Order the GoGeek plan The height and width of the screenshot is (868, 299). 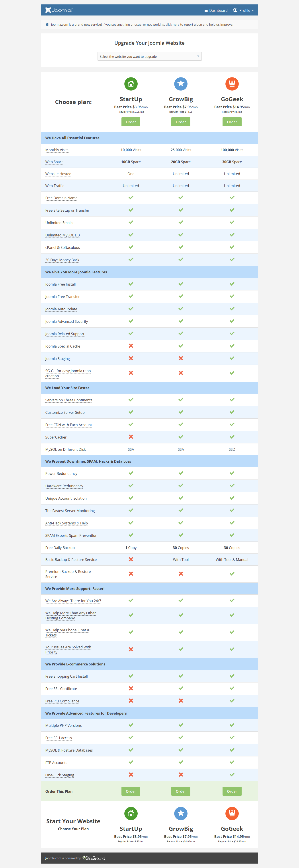pyautogui.click(x=232, y=122)
